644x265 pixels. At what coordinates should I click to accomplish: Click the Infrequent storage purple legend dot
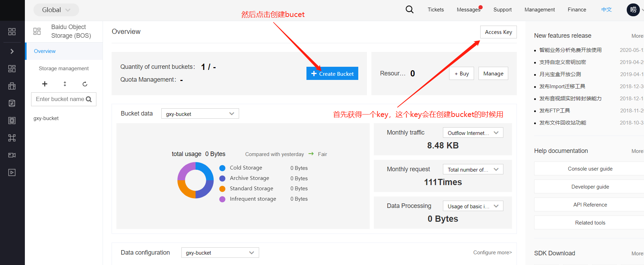pos(222,199)
